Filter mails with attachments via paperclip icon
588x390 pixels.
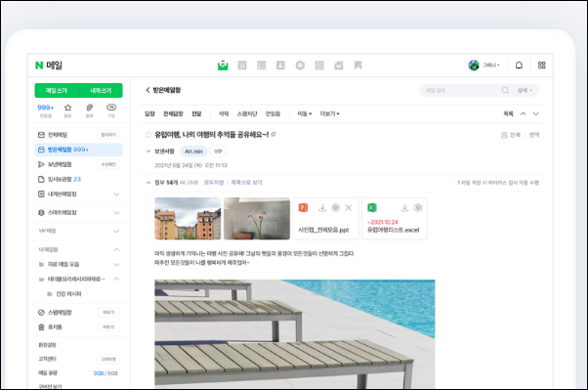(x=90, y=108)
